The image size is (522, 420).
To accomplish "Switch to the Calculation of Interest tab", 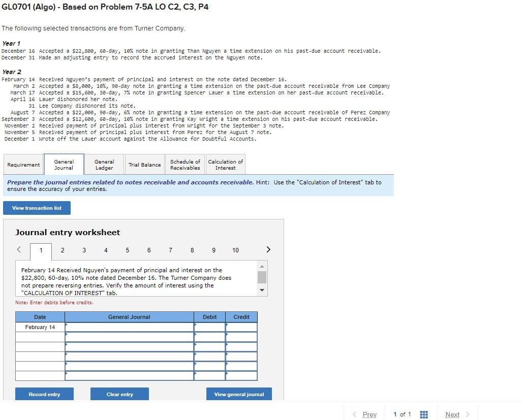I will [226, 164].
